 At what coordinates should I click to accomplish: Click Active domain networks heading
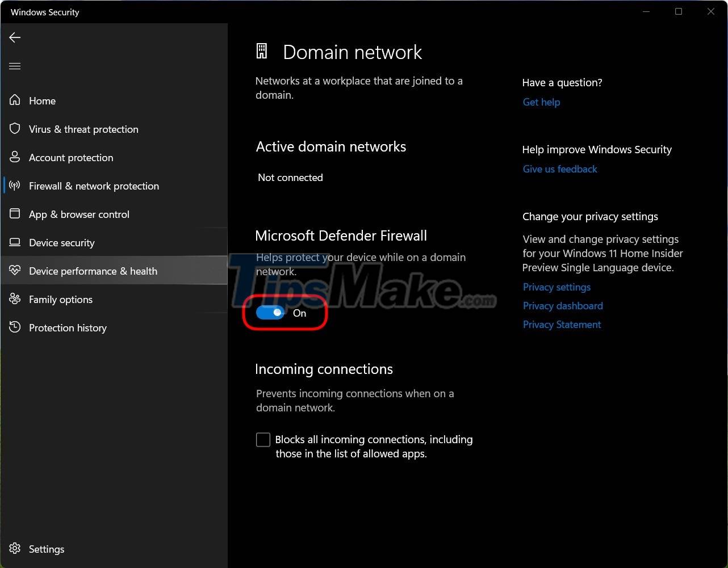tap(331, 146)
